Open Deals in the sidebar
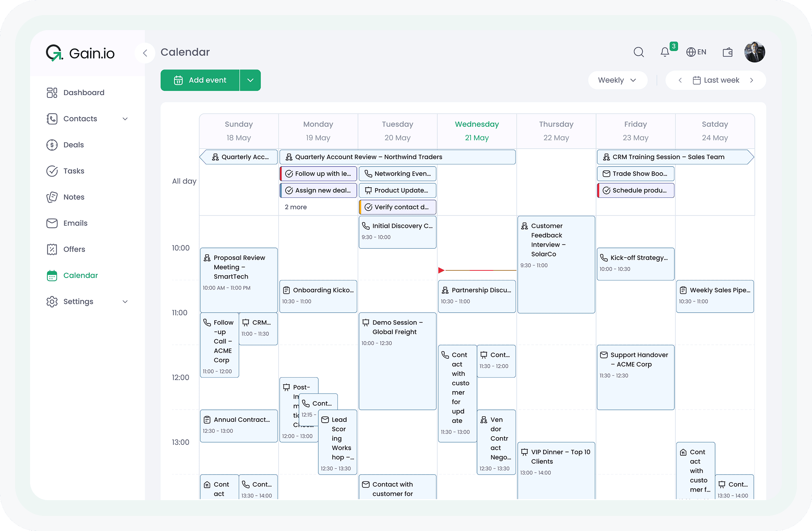The height and width of the screenshot is (531, 812). pos(74,145)
